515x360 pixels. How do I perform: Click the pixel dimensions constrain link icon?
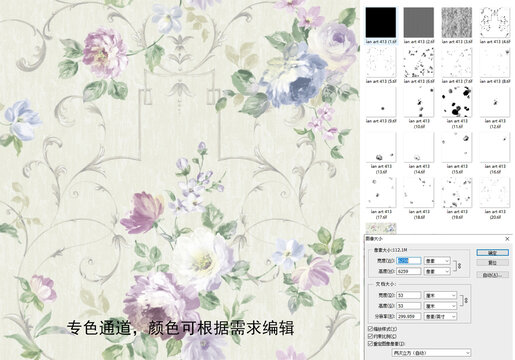(x=460, y=266)
